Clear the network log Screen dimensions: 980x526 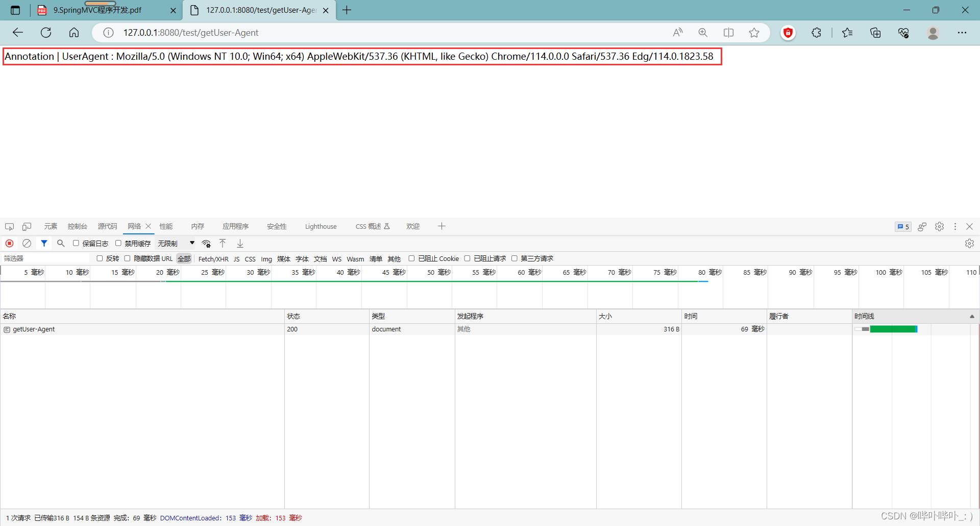pyautogui.click(x=27, y=243)
